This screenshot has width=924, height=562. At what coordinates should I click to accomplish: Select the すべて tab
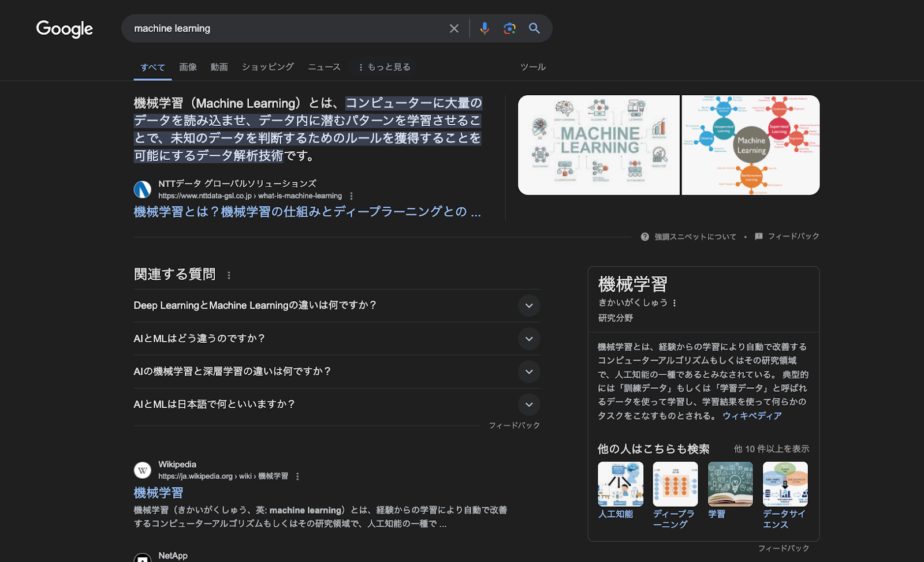click(x=152, y=68)
